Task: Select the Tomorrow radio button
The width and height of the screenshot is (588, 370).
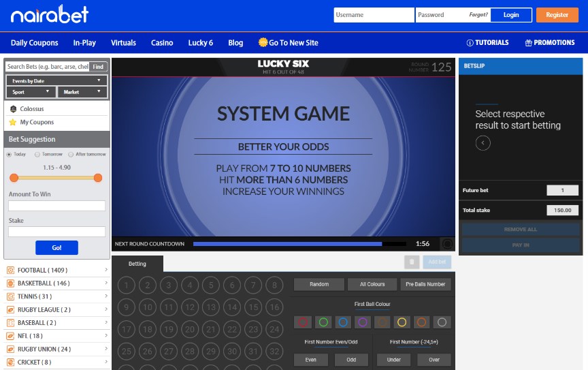Action: pyautogui.click(x=37, y=155)
